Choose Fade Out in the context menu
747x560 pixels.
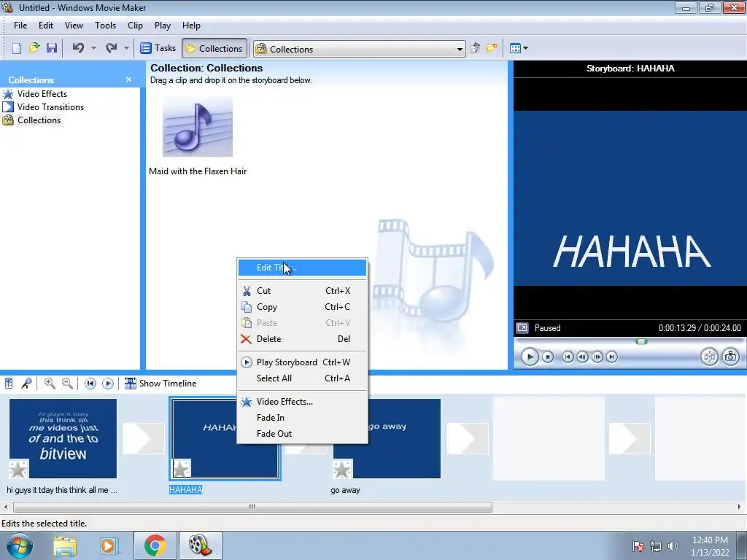(302, 434)
